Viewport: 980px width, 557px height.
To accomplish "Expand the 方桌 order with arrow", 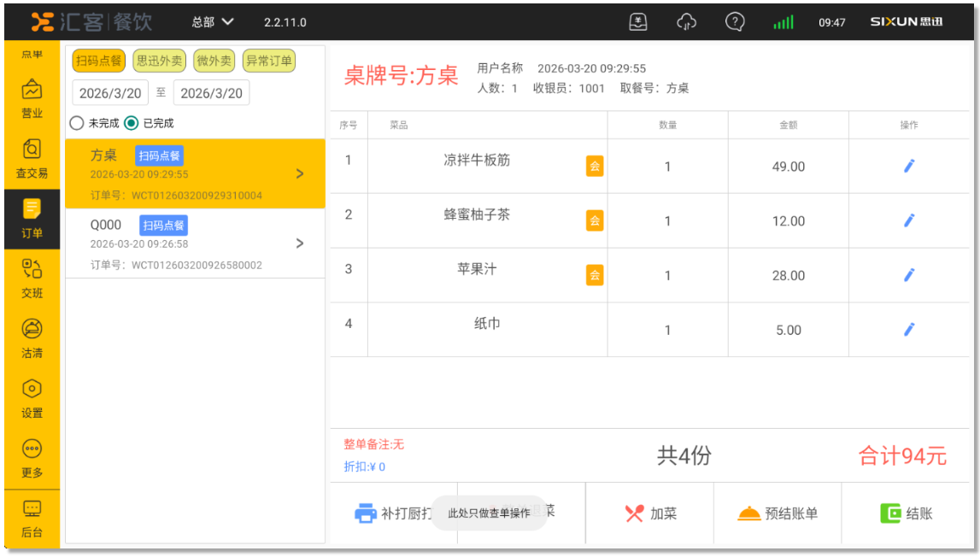I will tap(299, 174).
